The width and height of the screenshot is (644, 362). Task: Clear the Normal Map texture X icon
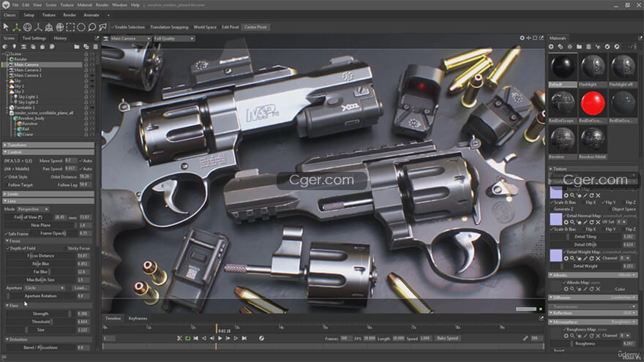pyautogui.click(x=598, y=195)
